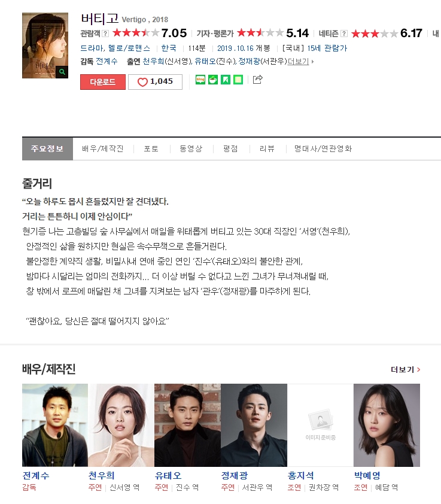Click the 드라마 genre link
Viewport: 441px width, 504px height.
(92, 48)
